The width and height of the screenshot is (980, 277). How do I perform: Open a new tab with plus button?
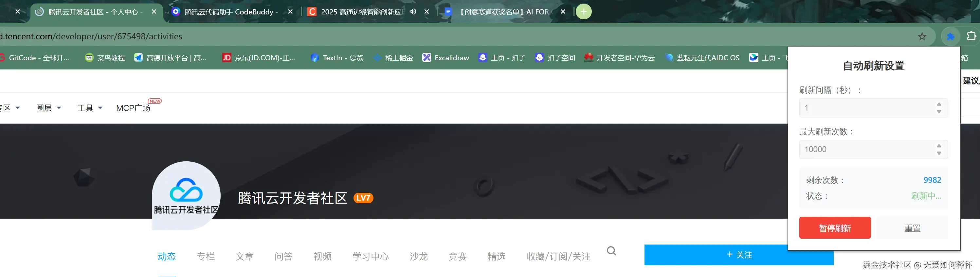point(584,12)
